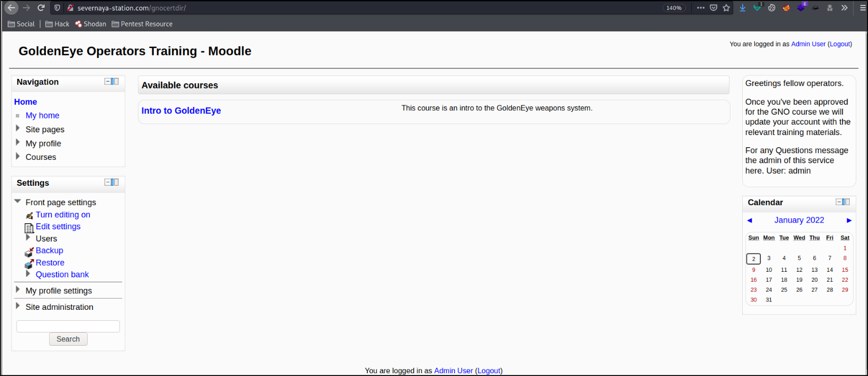Open the browser downloads arrow
Image resolution: width=868 pixels, height=376 pixels.
coord(743,8)
